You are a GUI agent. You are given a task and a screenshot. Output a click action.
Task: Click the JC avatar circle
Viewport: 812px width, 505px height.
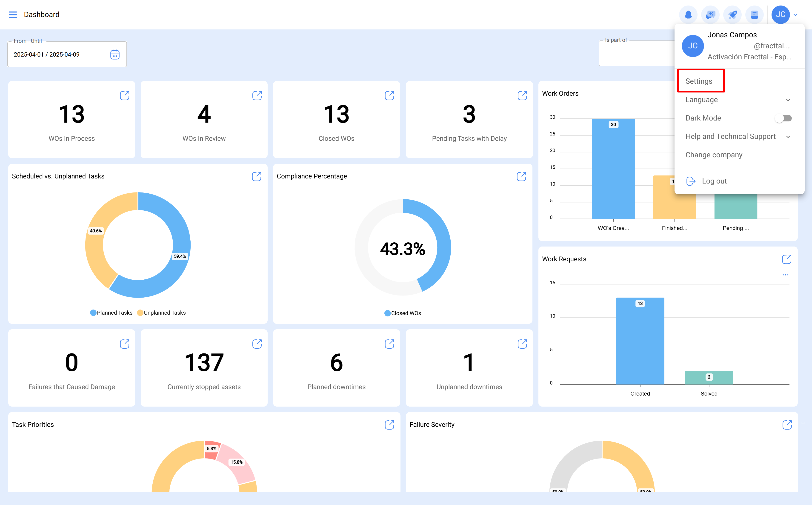781,14
